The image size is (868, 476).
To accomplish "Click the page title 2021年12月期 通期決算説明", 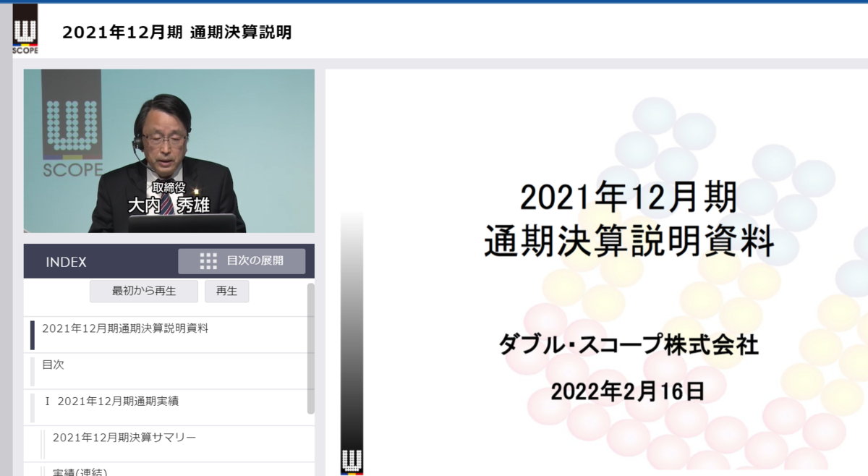I will [x=177, y=33].
